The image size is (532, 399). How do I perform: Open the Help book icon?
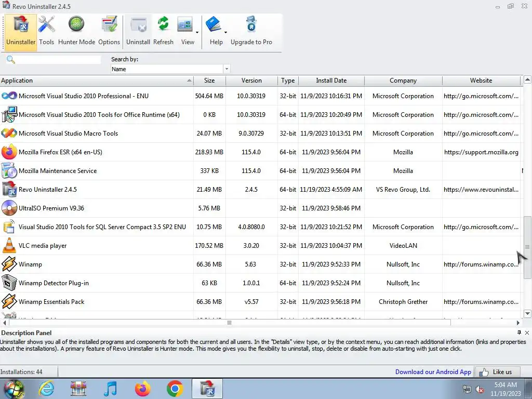(214, 24)
